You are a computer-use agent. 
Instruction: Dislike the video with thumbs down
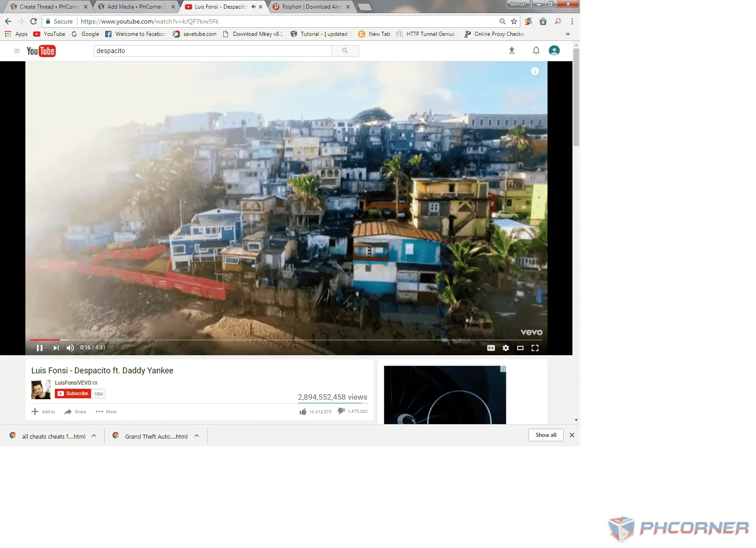pyautogui.click(x=352, y=411)
